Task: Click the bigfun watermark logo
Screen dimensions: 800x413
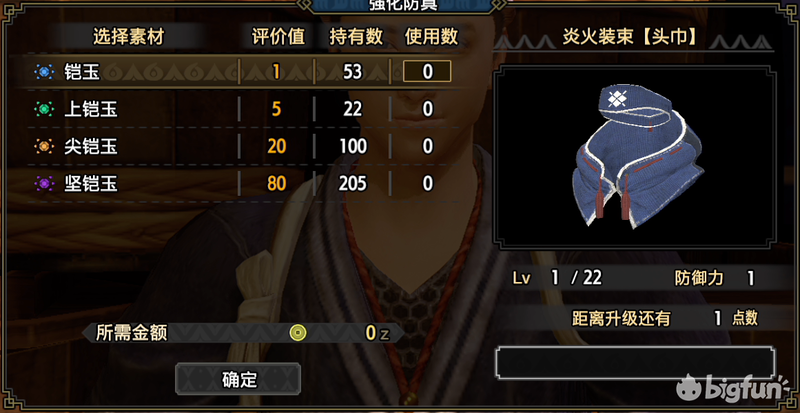Action: click(x=732, y=390)
